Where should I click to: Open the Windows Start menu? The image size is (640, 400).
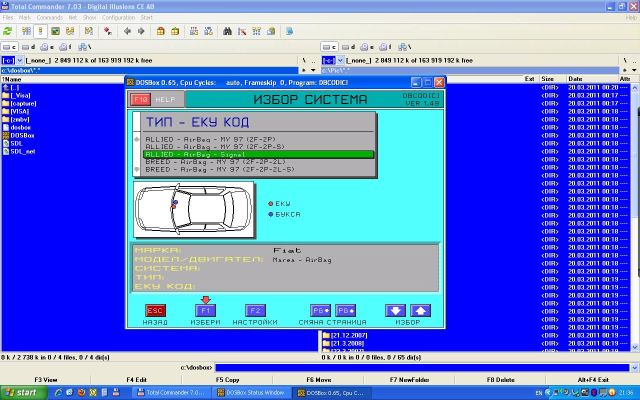[21, 393]
